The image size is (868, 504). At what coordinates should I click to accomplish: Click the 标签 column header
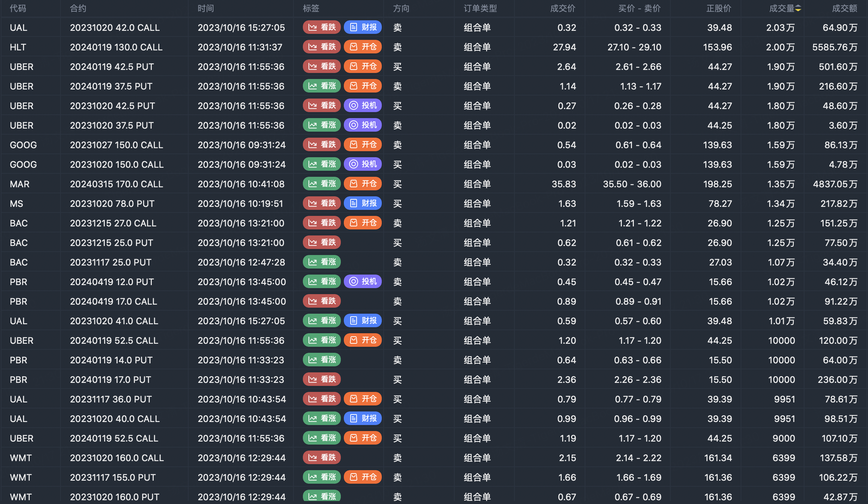click(x=311, y=8)
